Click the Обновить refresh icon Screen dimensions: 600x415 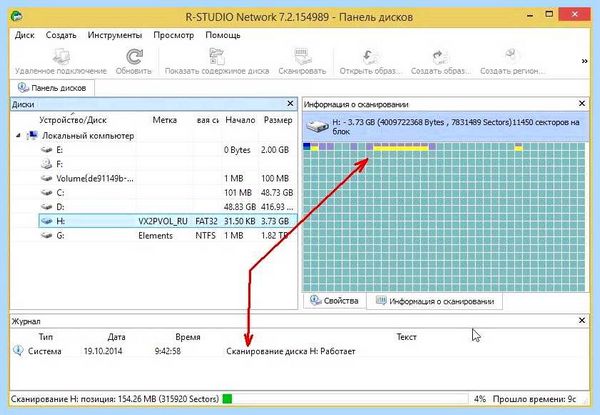[134, 57]
